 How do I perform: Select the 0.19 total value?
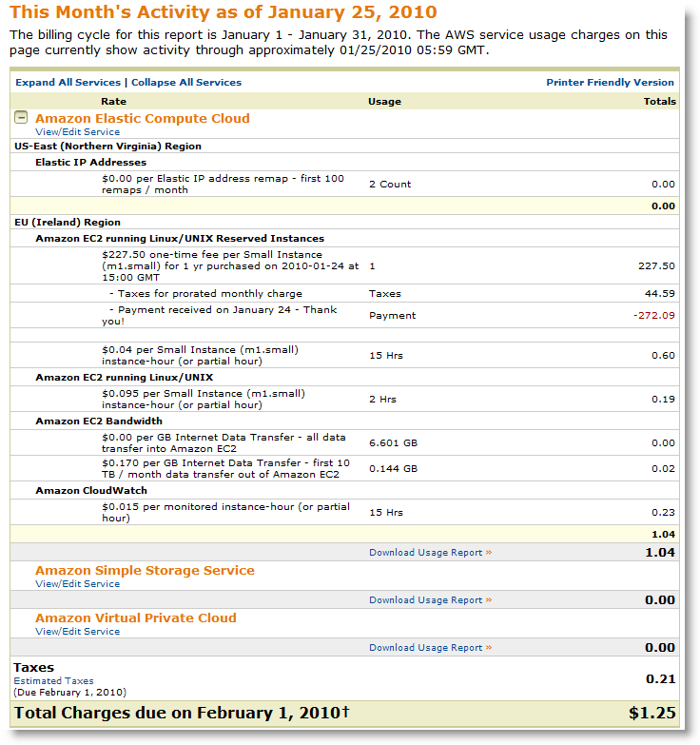(x=663, y=399)
